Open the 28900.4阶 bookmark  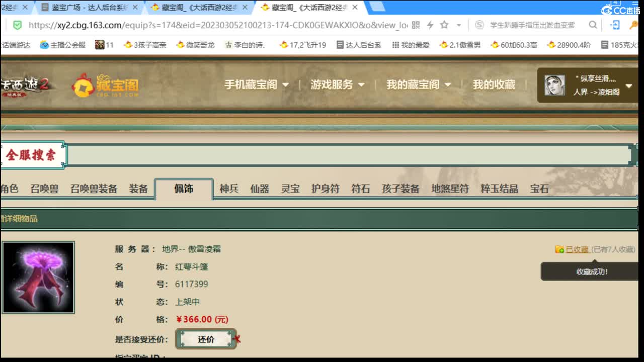569,45
